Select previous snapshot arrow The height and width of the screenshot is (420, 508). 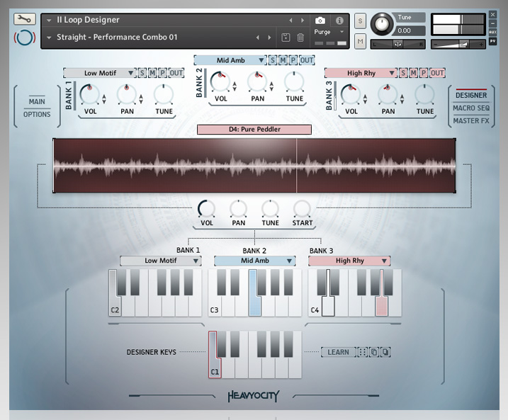coord(258,38)
